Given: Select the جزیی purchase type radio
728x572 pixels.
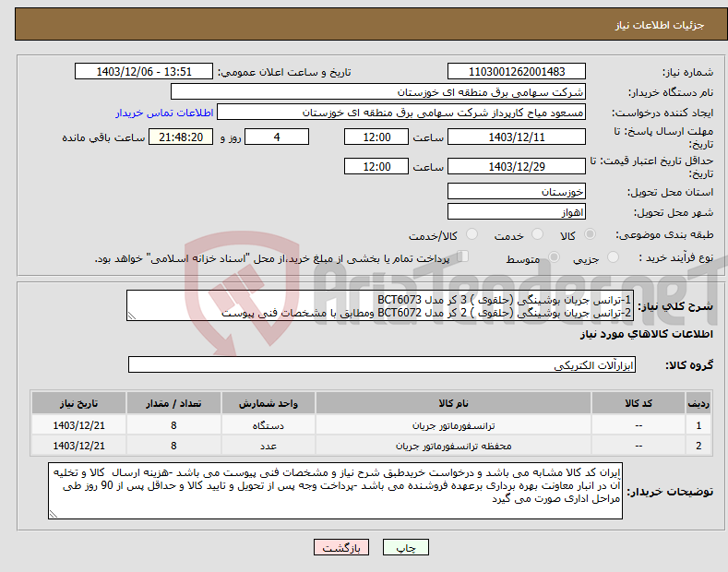Looking at the screenshot, I should [x=613, y=256].
